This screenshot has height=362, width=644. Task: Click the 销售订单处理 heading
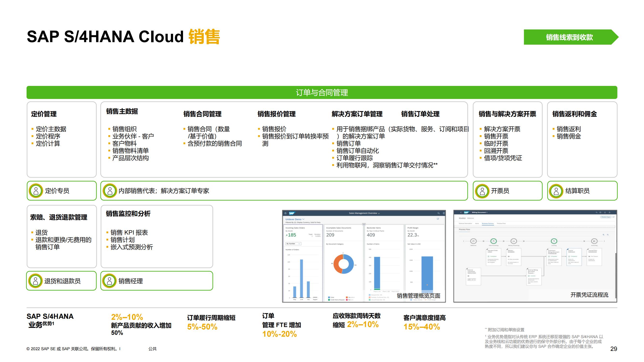coord(420,114)
